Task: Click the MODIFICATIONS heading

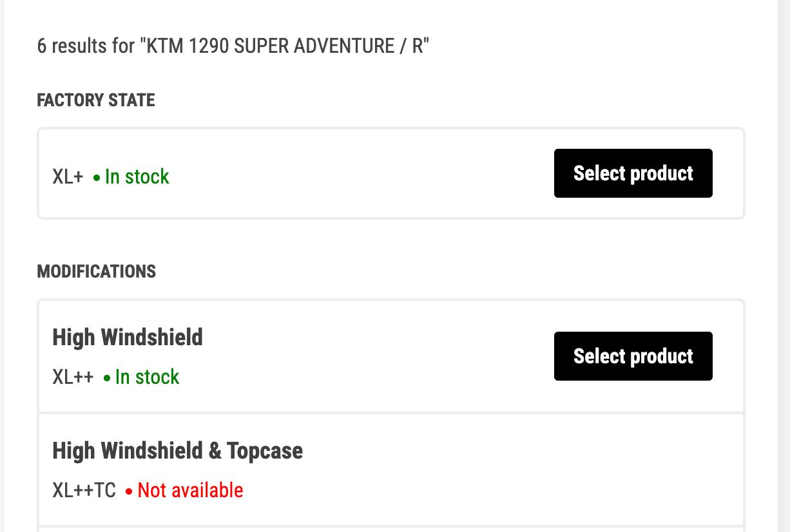Action: (x=96, y=272)
